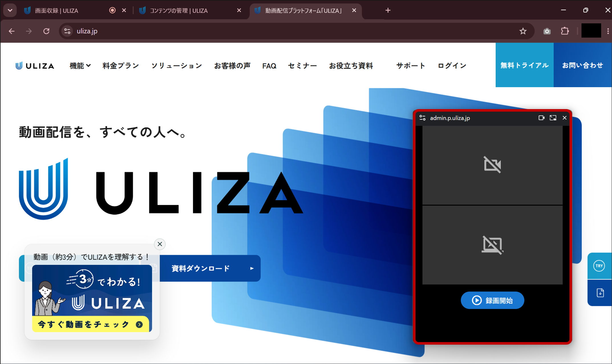Click the camera-off preview panel

(x=493, y=165)
